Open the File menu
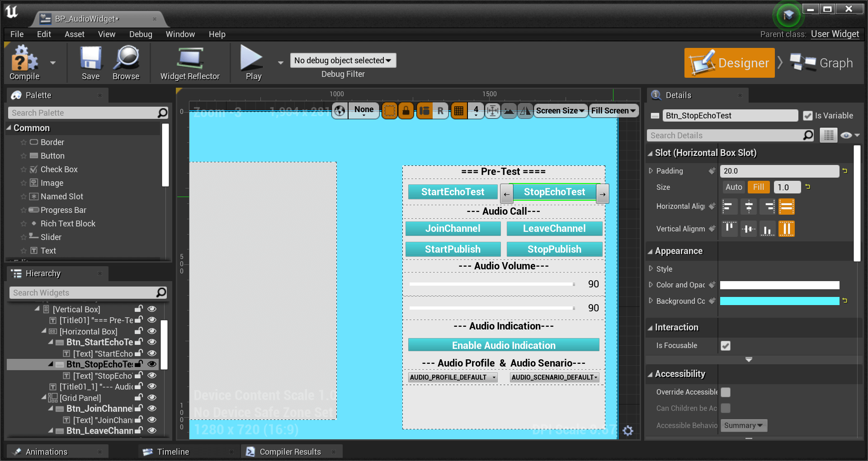This screenshot has width=868, height=461. click(17, 34)
